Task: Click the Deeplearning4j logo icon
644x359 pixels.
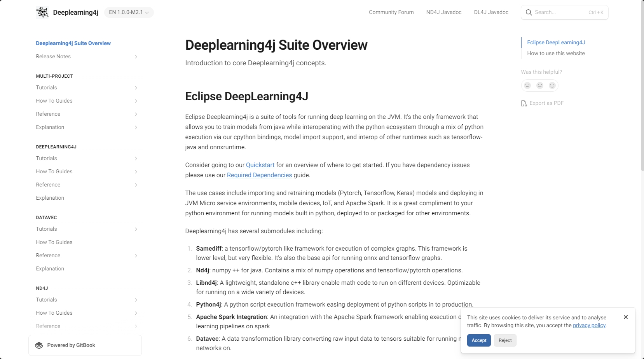Action: pyautogui.click(x=42, y=12)
